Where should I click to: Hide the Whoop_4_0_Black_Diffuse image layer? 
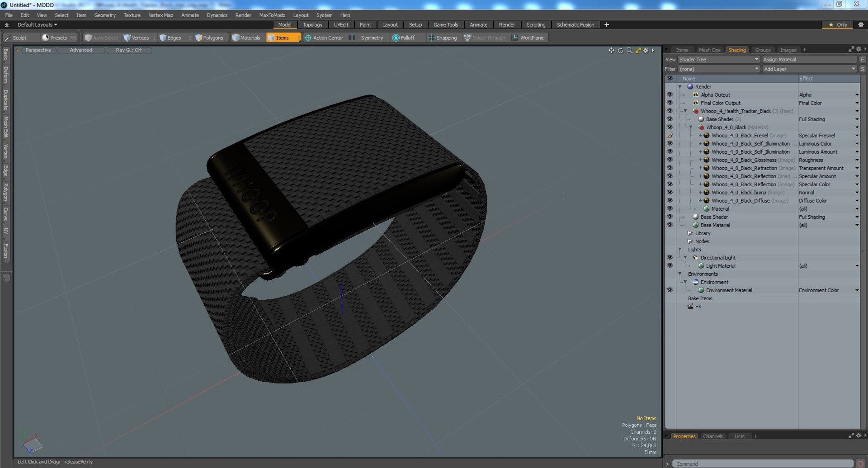coord(670,200)
